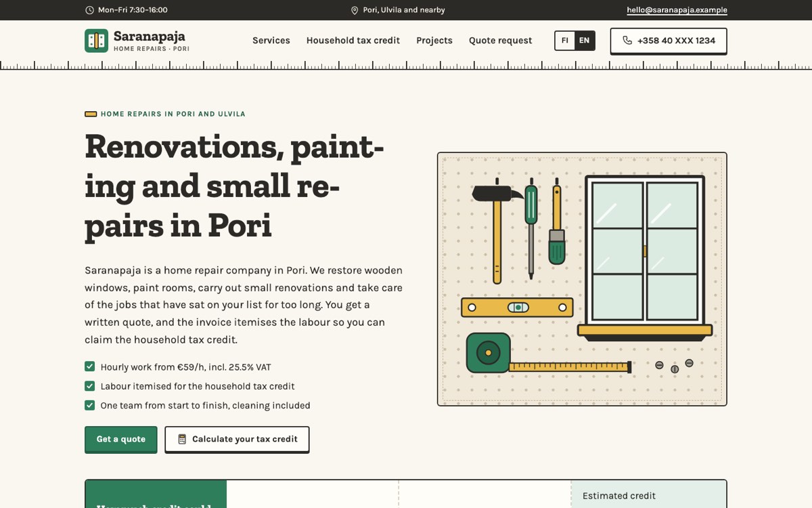
Task: Open Household tax credit page
Action: [x=353, y=41]
